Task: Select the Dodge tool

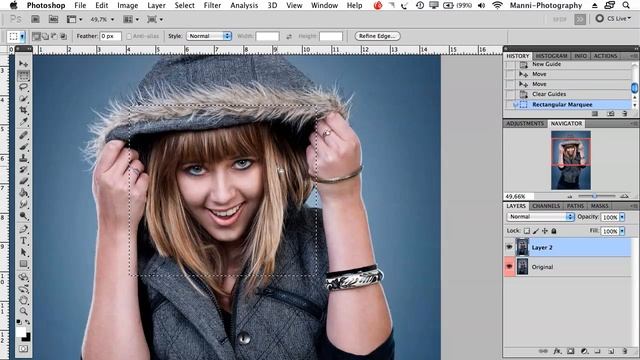Action: pos(24,216)
